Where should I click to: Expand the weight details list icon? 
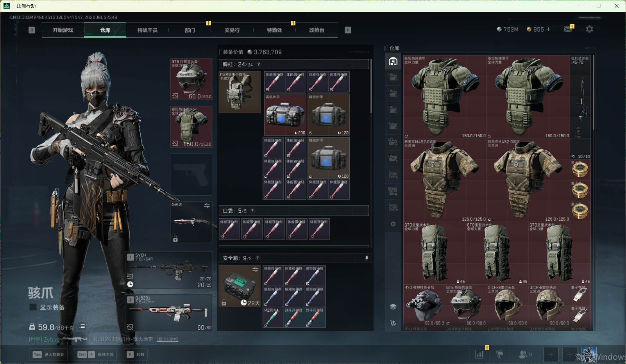pyautogui.click(x=82, y=326)
